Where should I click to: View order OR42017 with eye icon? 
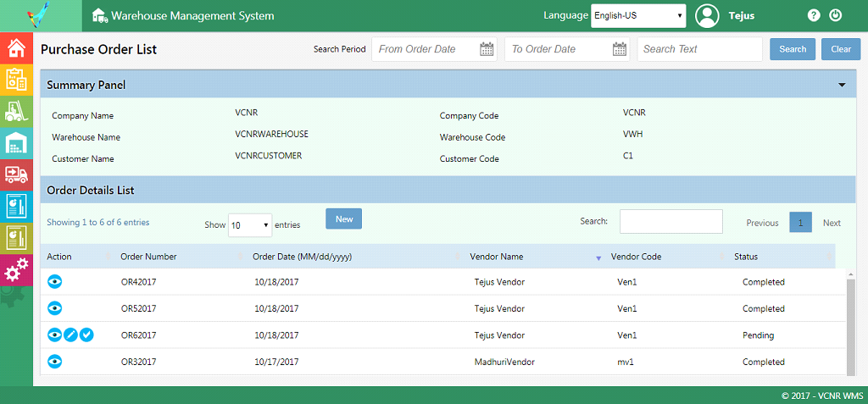(54, 282)
